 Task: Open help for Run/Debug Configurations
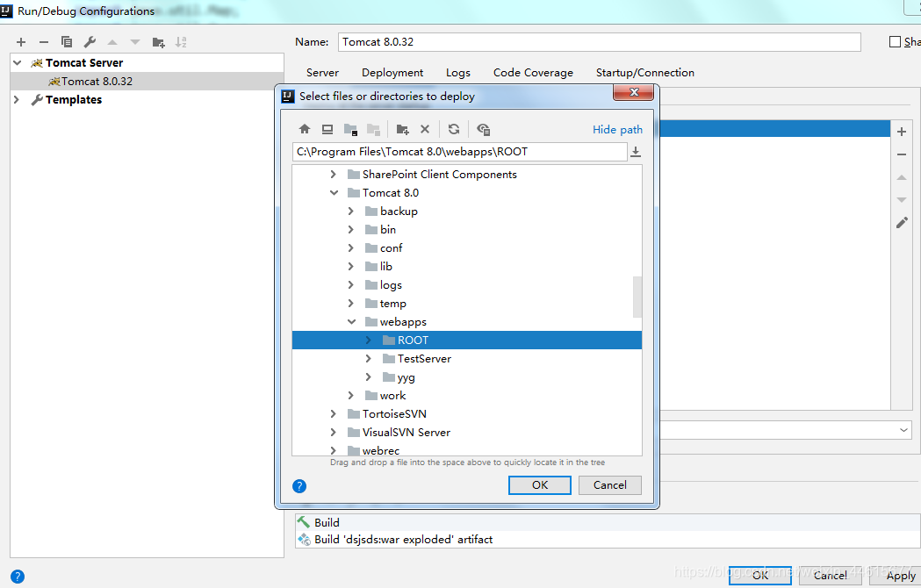18,577
